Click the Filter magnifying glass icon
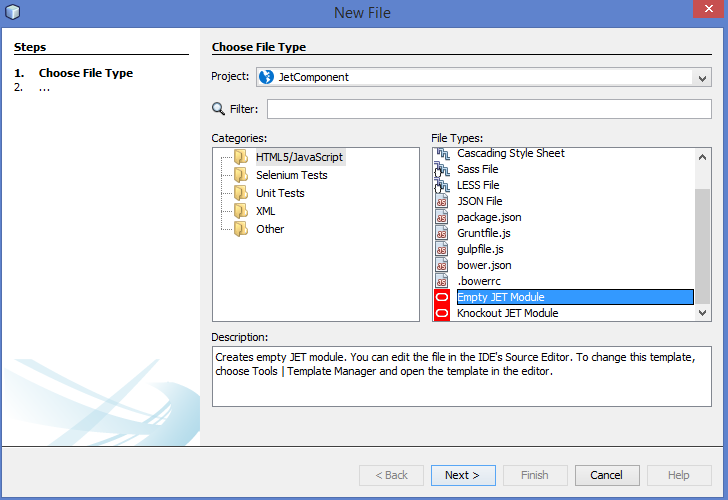The height and width of the screenshot is (500, 728). click(x=218, y=109)
